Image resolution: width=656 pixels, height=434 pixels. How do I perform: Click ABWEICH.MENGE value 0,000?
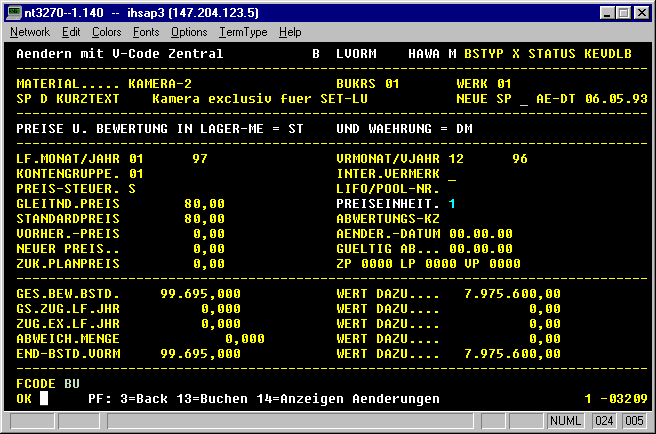pos(245,339)
